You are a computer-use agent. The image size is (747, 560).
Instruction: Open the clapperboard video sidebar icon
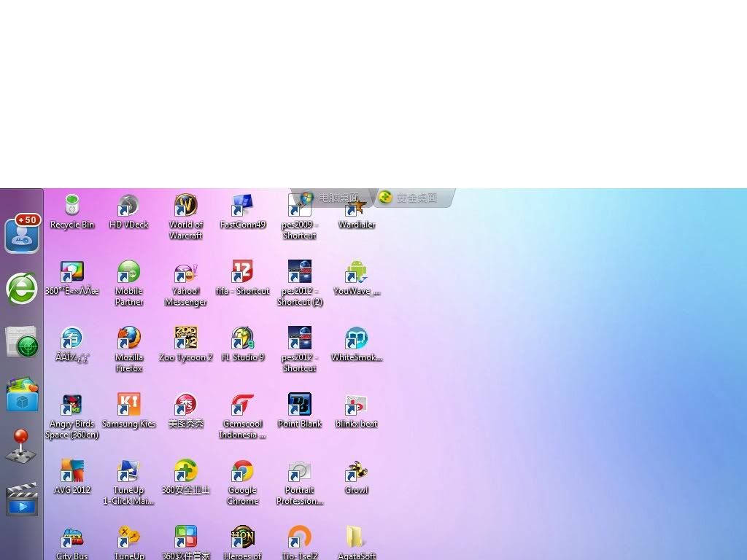pos(22,499)
